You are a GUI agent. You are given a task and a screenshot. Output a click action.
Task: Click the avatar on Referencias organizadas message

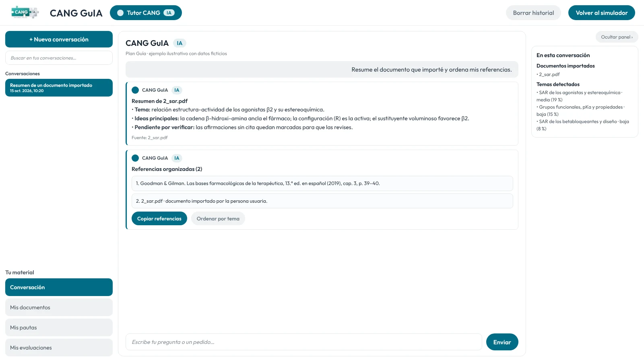click(135, 158)
